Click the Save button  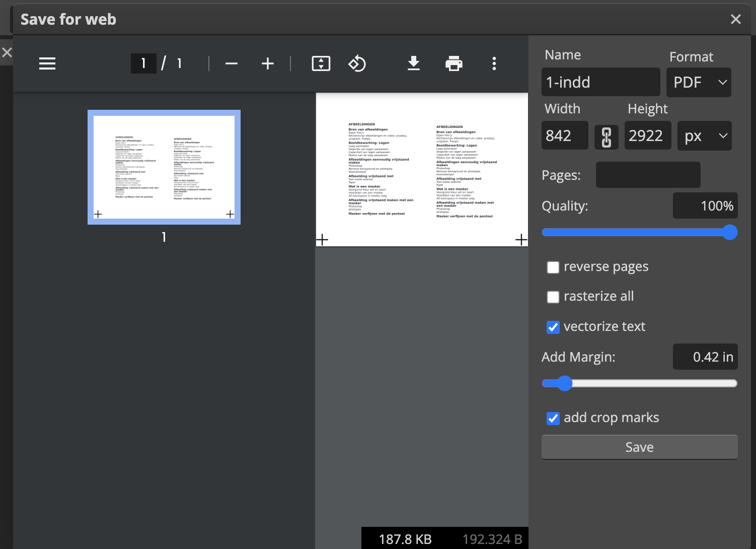coord(639,447)
